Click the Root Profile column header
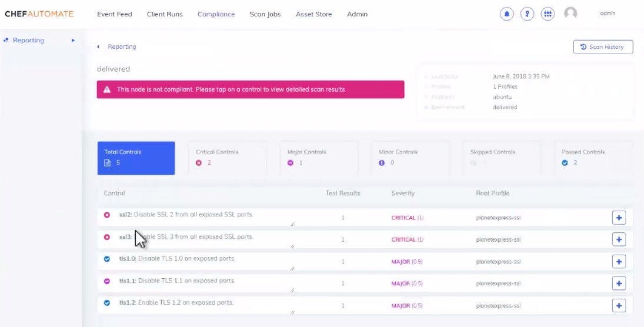Screen dimensions: 644x327 (492, 193)
